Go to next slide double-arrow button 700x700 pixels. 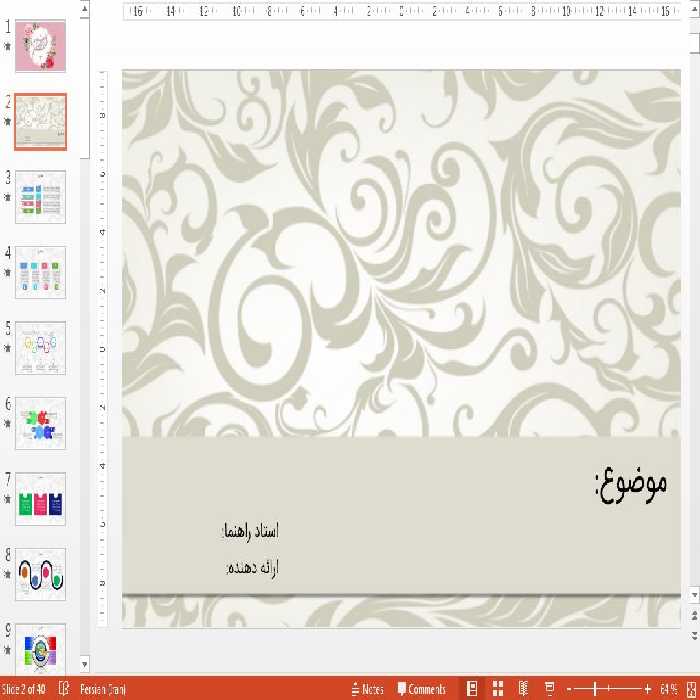point(694,635)
